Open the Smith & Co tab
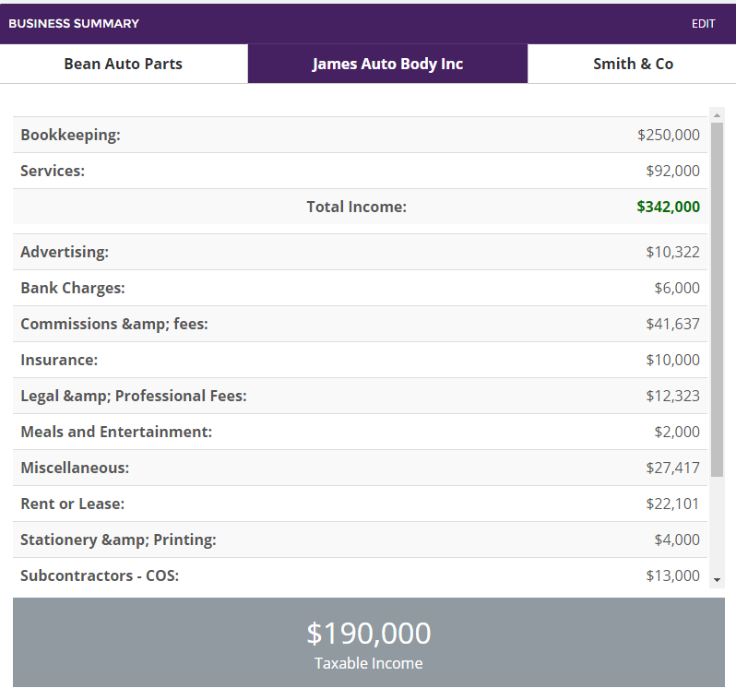The height and width of the screenshot is (700, 736). coord(633,64)
